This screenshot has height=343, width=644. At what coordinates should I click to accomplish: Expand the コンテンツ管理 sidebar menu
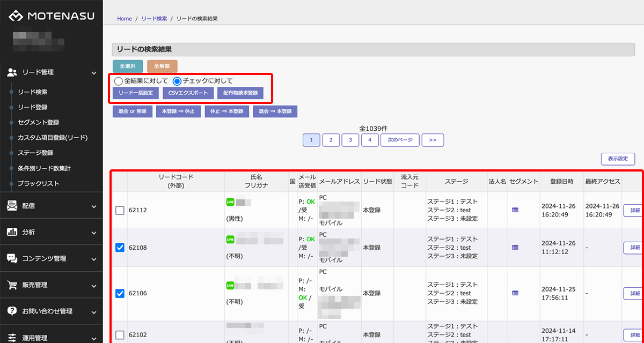(51, 258)
